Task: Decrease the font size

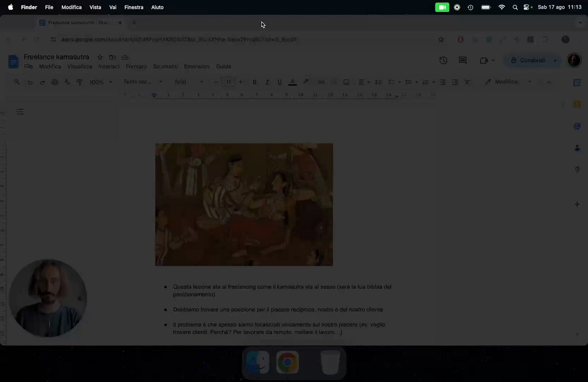Action: click(216, 82)
